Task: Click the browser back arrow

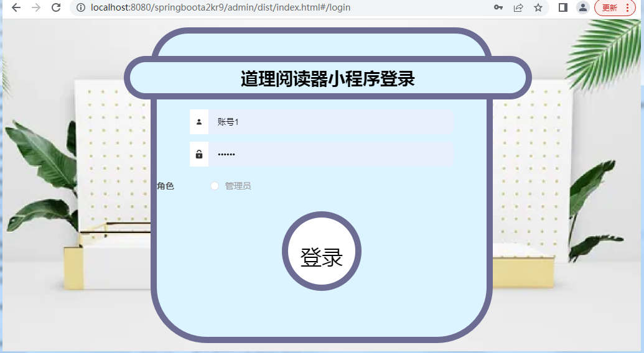Action: 16,7
